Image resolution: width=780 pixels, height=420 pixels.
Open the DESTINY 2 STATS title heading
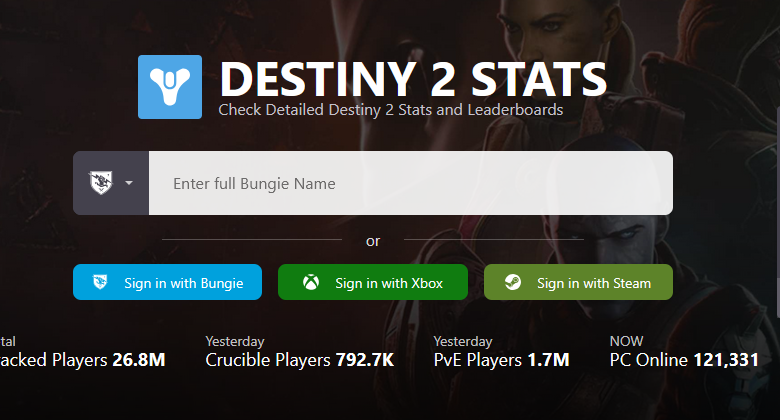coord(413,79)
